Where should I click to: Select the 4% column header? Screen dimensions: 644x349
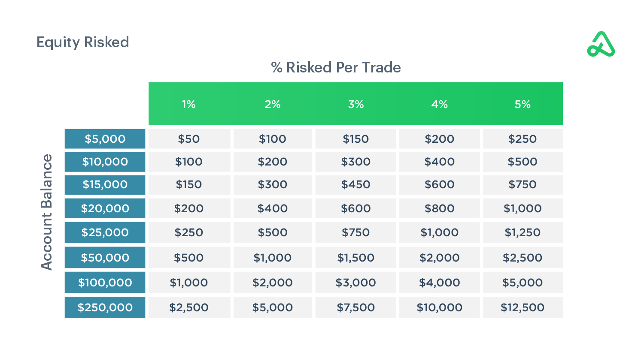[439, 104]
